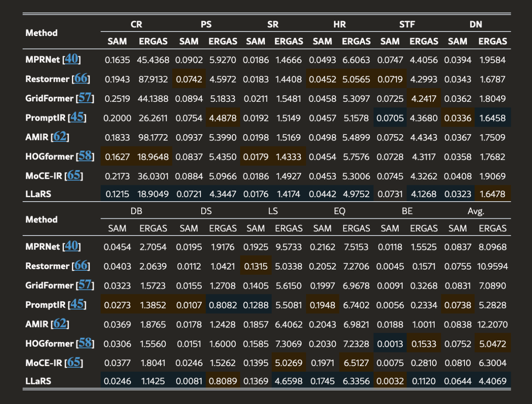
Task: Open citation 40 next to MPRNet in top table
Action: [72, 59]
